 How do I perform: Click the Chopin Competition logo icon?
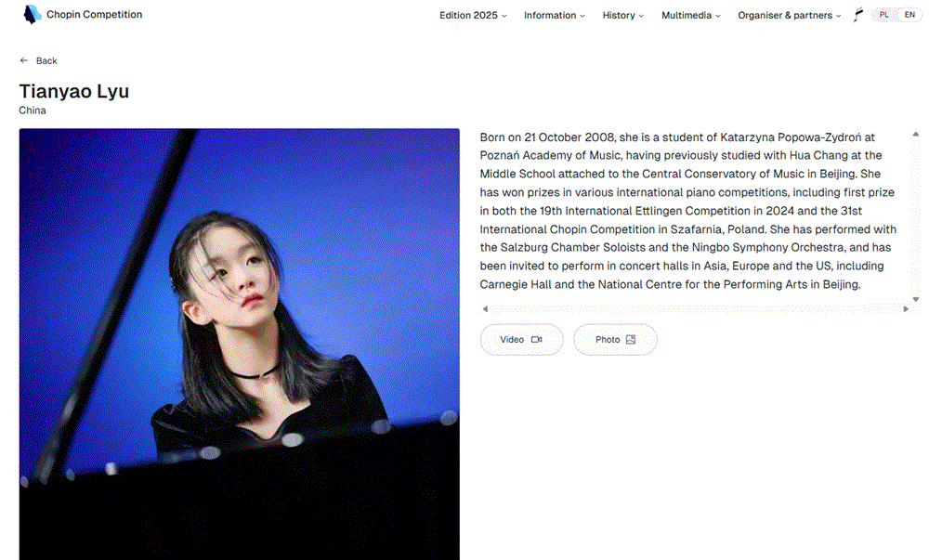(32, 14)
